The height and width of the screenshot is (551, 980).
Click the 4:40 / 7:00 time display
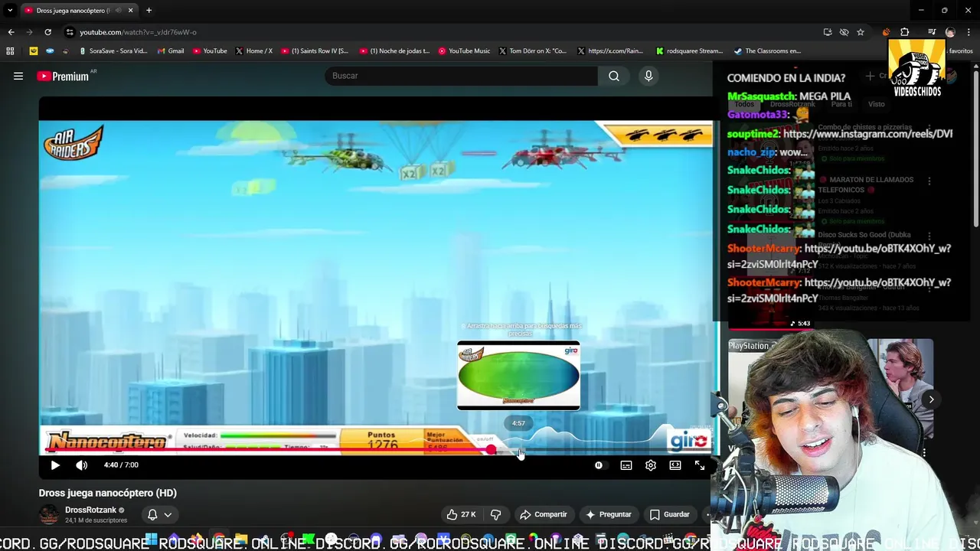click(121, 465)
